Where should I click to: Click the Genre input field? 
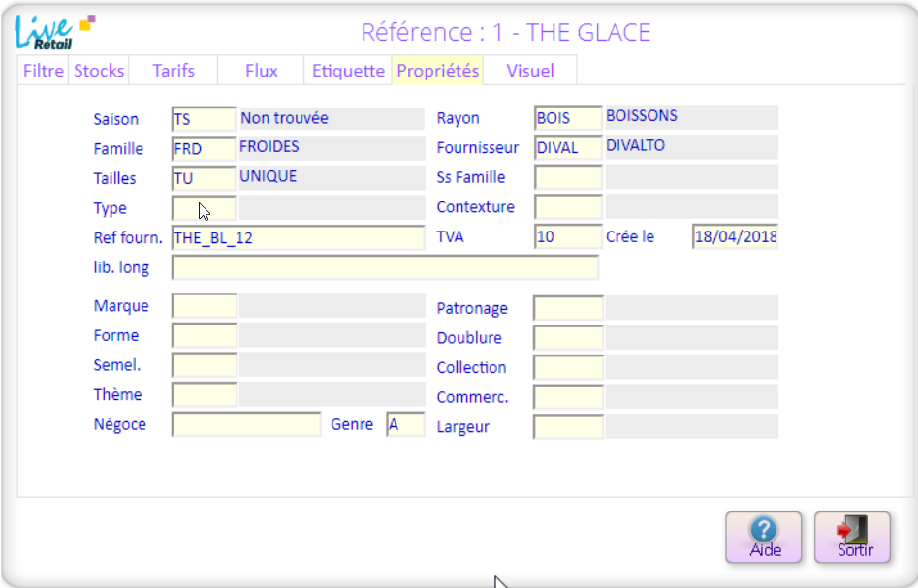pos(405,425)
